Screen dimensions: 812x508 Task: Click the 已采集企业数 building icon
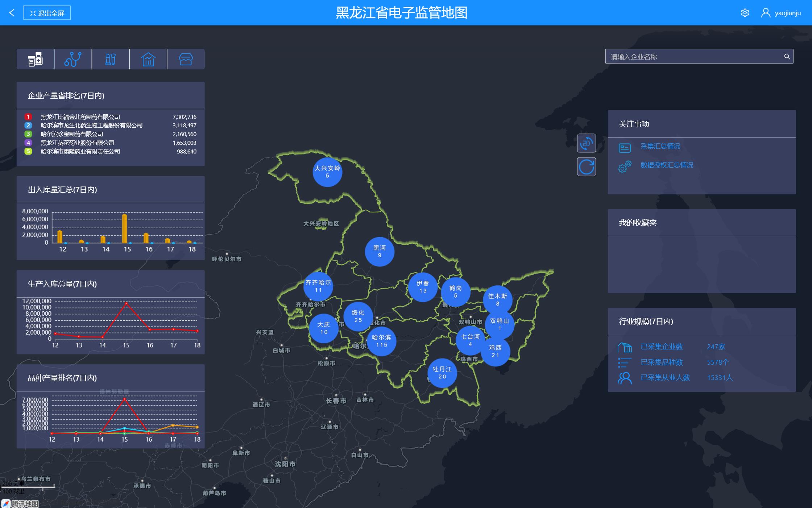625,347
